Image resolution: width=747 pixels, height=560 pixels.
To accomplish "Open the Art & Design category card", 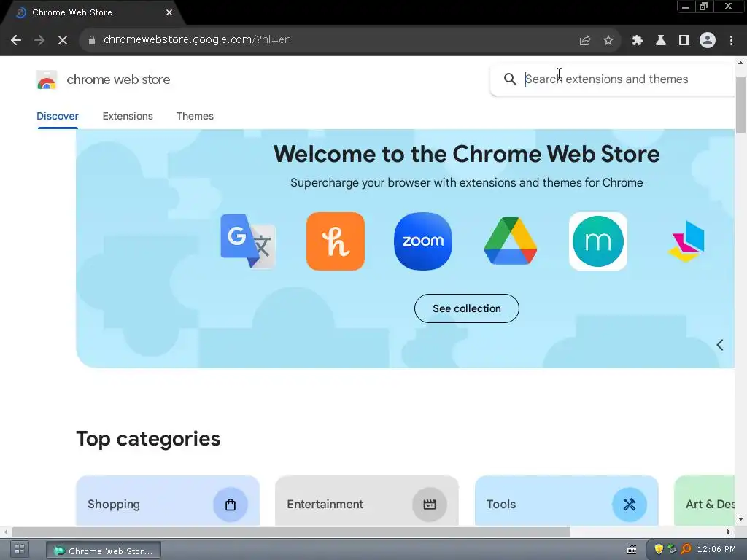I will click(x=705, y=501).
